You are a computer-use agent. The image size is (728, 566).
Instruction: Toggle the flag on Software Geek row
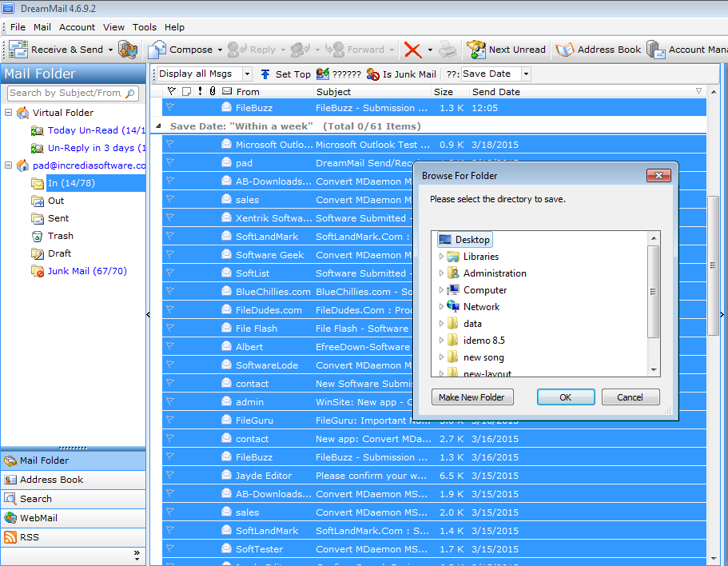[170, 254]
